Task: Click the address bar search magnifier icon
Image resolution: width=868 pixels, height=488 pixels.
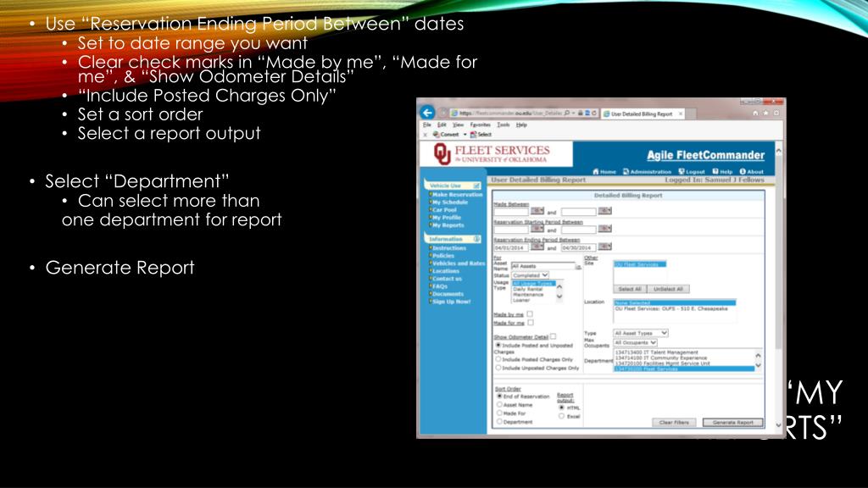Action: pyautogui.click(x=567, y=113)
